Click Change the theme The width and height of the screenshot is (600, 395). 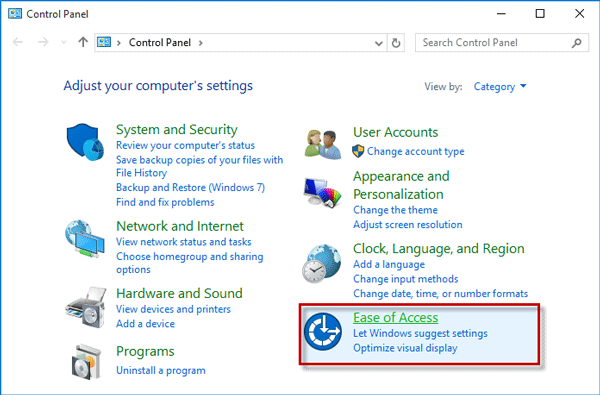395,210
